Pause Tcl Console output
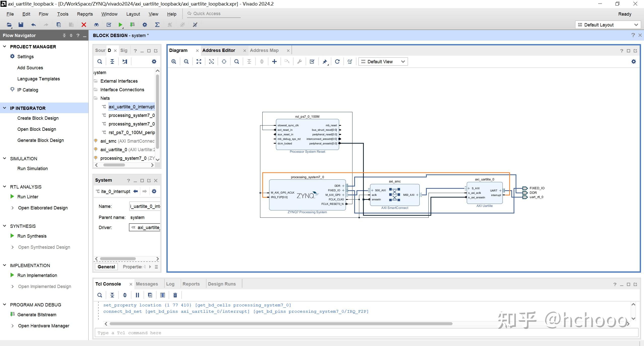Image resolution: width=644 pixels, height=346 pixels. coord(137,295)
